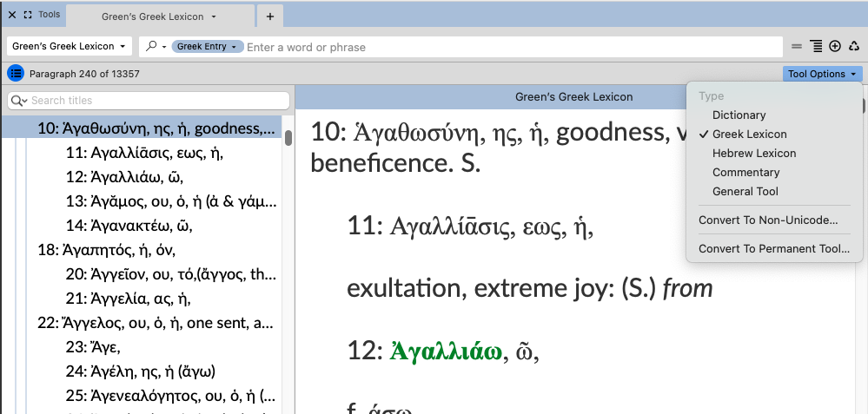Click the recycle triangle icon

pos(854,47)
